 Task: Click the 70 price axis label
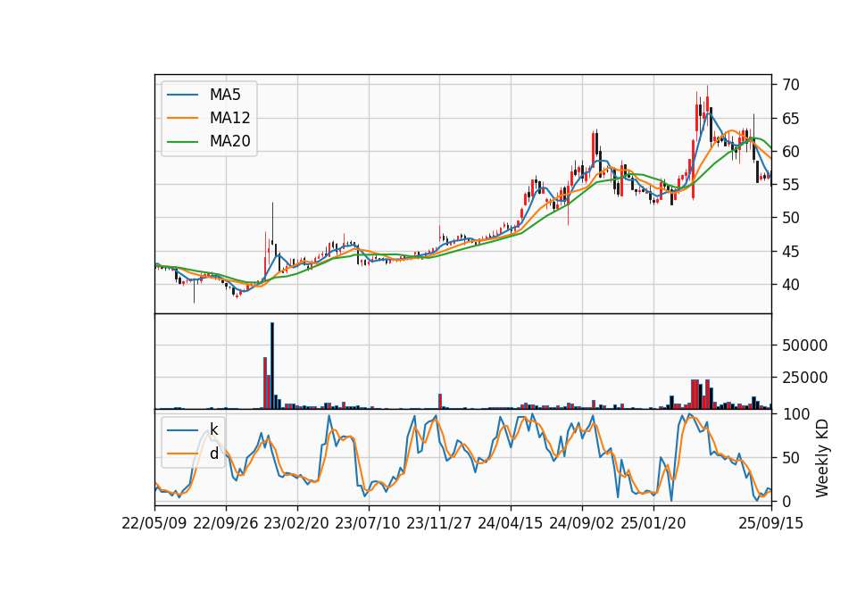(x=790, y=85)
